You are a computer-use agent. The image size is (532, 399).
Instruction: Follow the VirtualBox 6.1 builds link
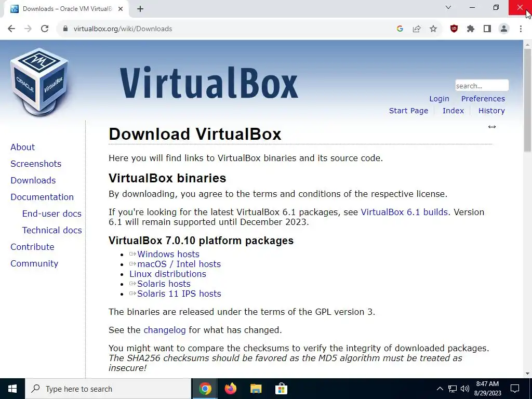[404, 212]
